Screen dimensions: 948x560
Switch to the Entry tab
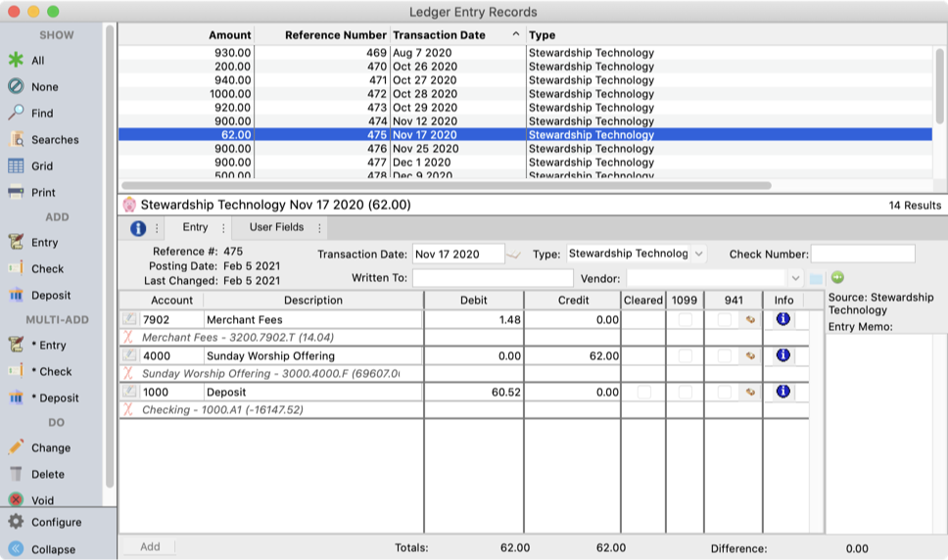coord(195,227)
